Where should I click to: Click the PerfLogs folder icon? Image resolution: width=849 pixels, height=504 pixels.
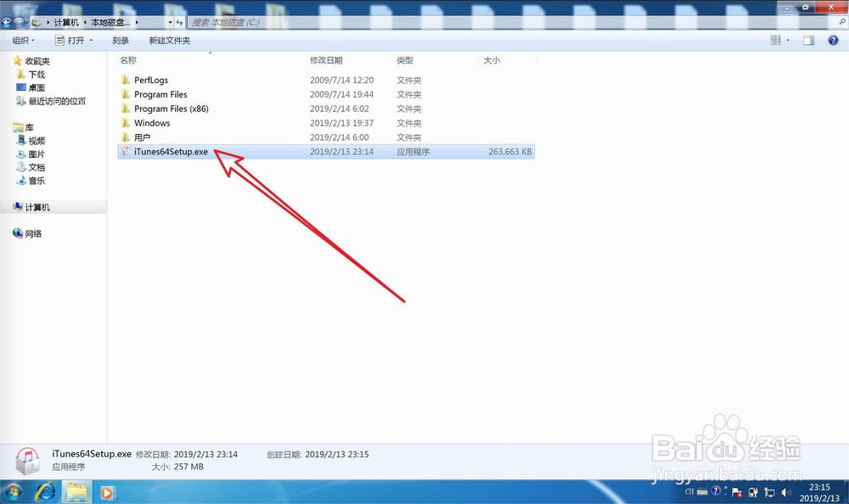[x=126, y=80]
